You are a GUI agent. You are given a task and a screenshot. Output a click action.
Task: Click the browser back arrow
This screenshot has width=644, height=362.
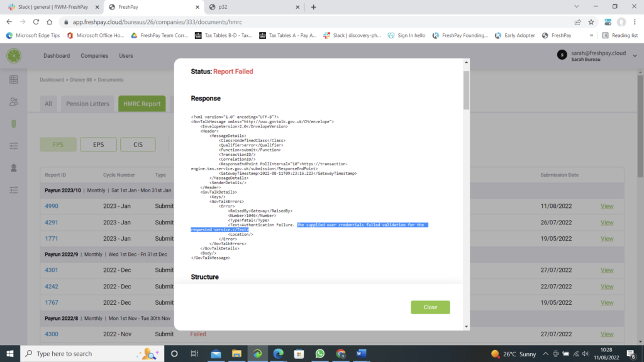coord(9,22)
